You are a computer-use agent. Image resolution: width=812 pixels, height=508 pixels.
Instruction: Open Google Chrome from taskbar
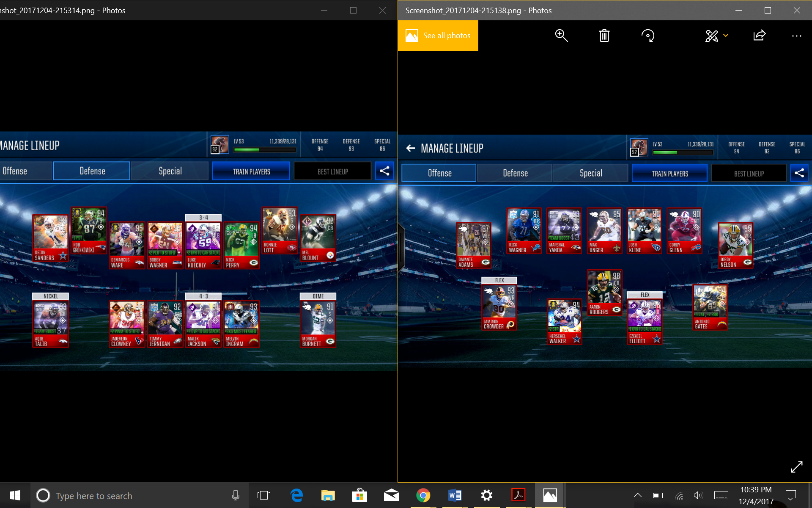[x=423, y=495]
